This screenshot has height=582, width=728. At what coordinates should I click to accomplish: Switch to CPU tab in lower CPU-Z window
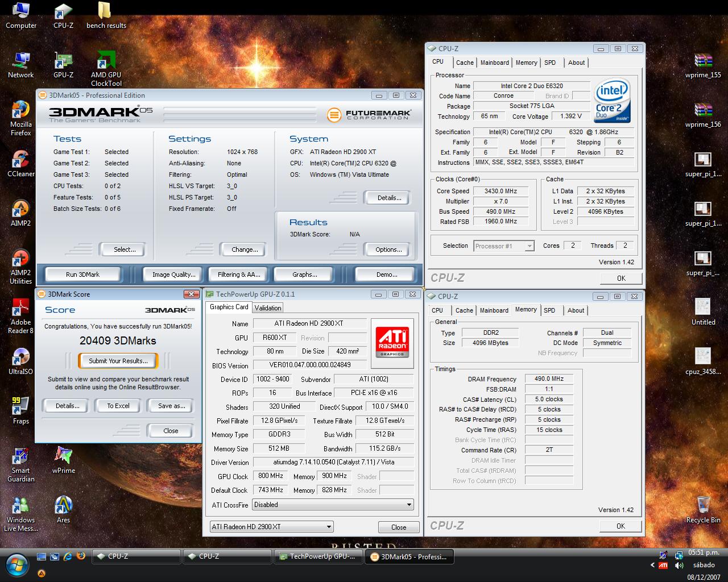(437, 310)
